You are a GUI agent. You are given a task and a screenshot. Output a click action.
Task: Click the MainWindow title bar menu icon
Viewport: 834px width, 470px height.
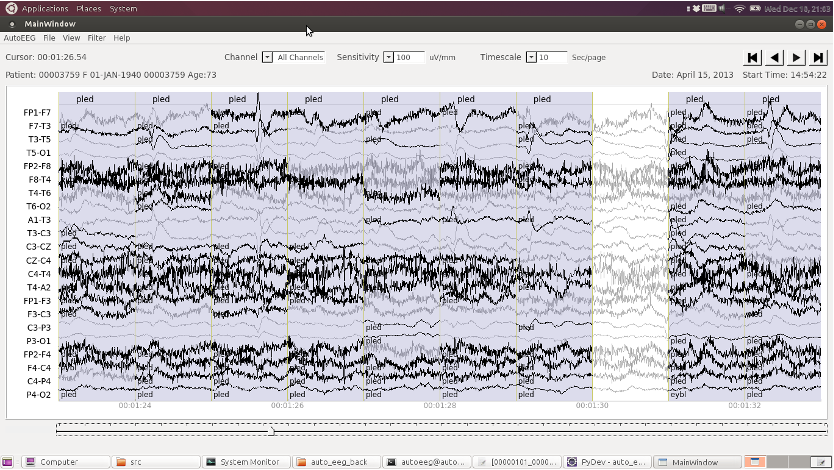click(x=12, y=24)
